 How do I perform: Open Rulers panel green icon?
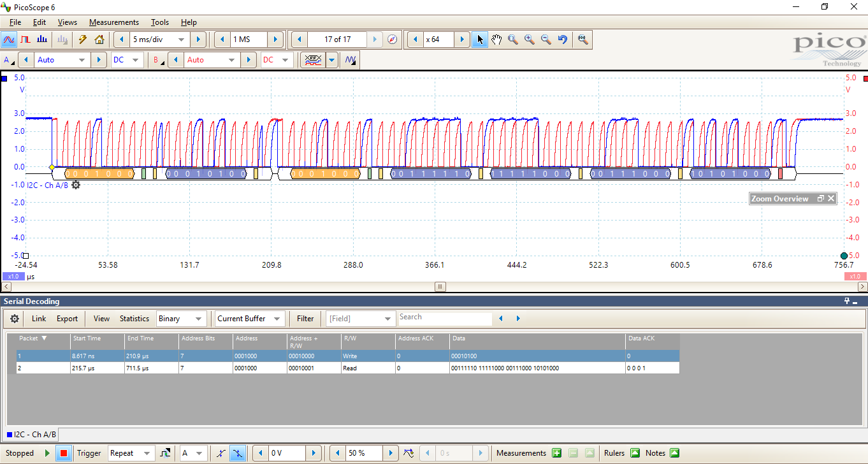[x=635, y=453]
